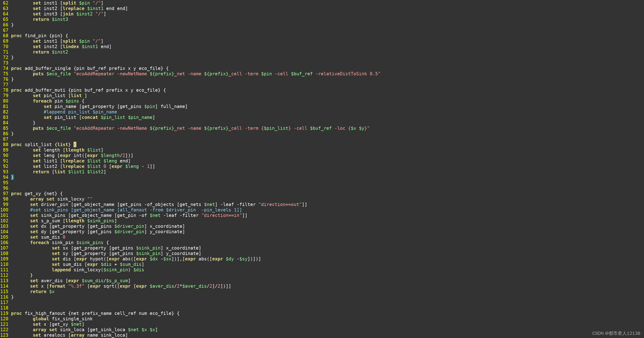644x338 pixels.
Task: Click line number 88 in gutter
Action: 5,145
